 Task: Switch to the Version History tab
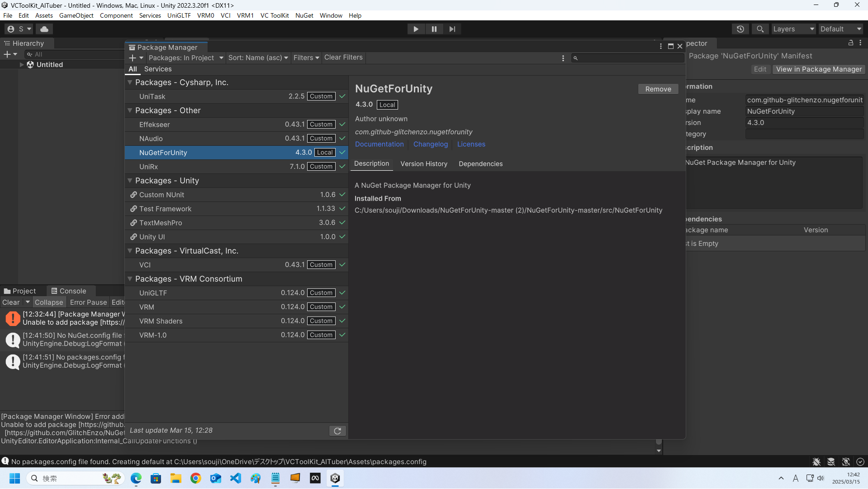(424, 164)
